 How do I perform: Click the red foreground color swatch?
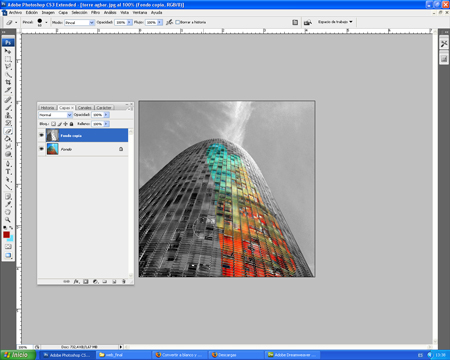tap(6, 235)
